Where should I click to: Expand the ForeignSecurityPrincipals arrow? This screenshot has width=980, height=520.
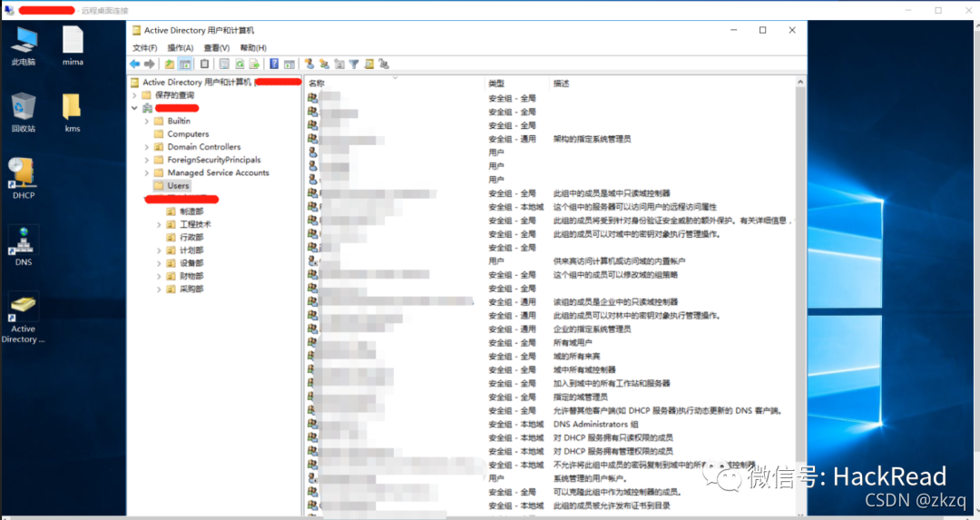[x=147, y=160]
